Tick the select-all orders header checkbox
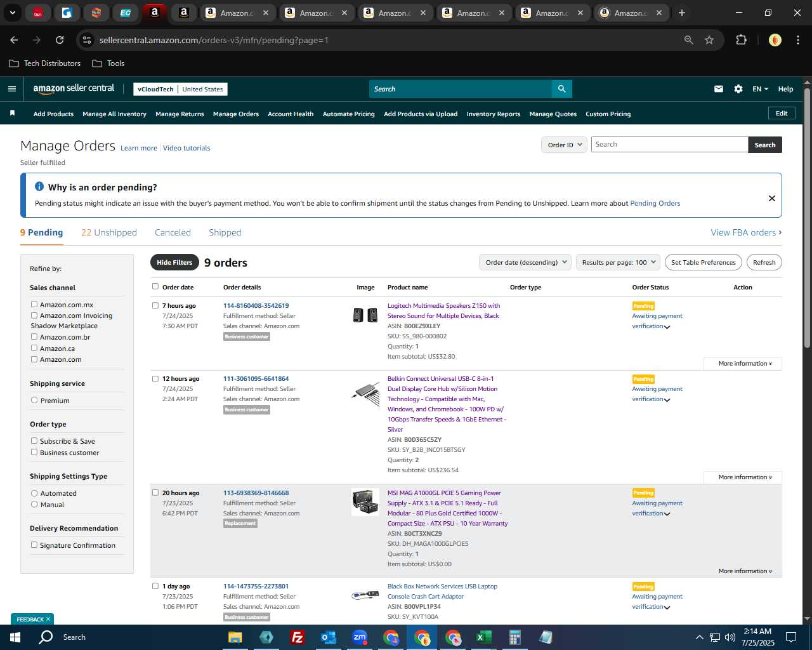812x650 pixels. (x=155, y=287)
